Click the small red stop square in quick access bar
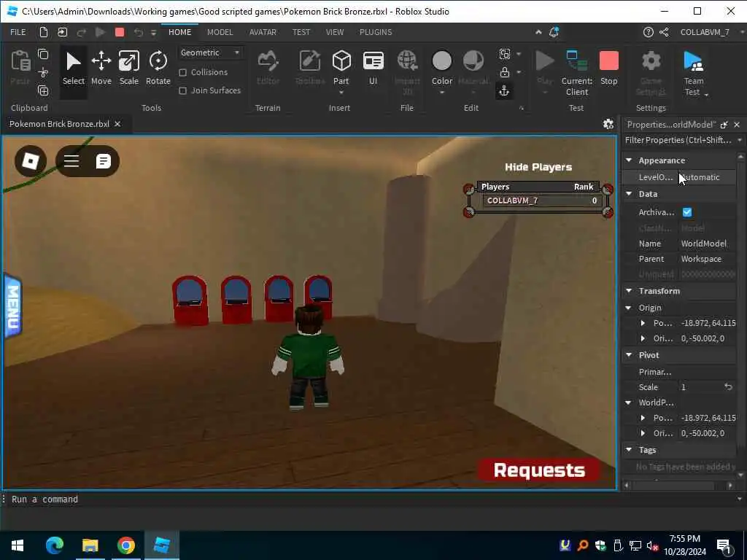Screen dimensions: 747x560 coord(120,32)
